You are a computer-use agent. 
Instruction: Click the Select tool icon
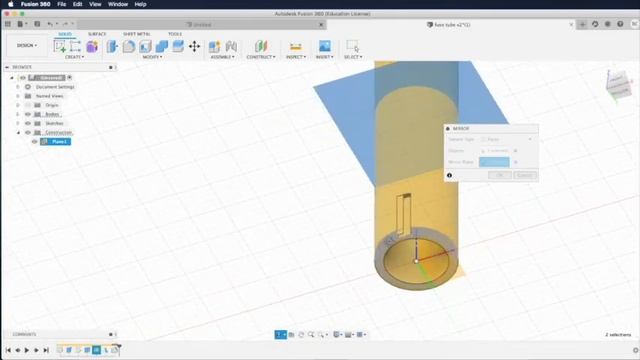(352, 46)
